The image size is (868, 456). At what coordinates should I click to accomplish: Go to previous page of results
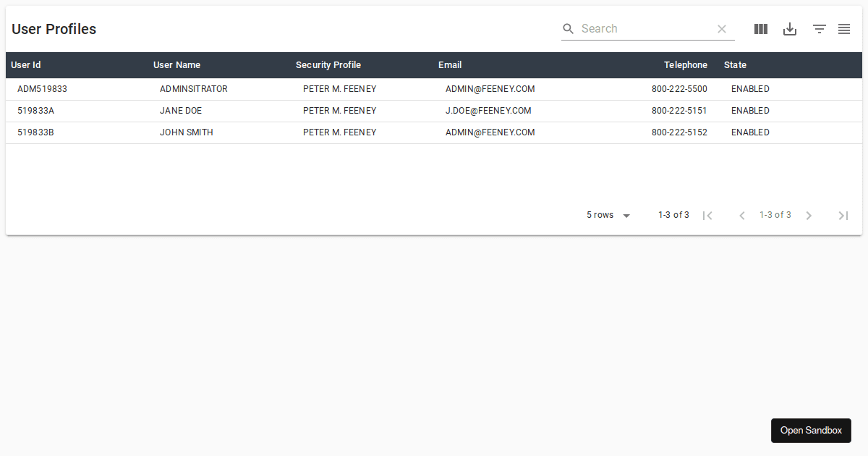pyautogui.click(x=741, y=215)
